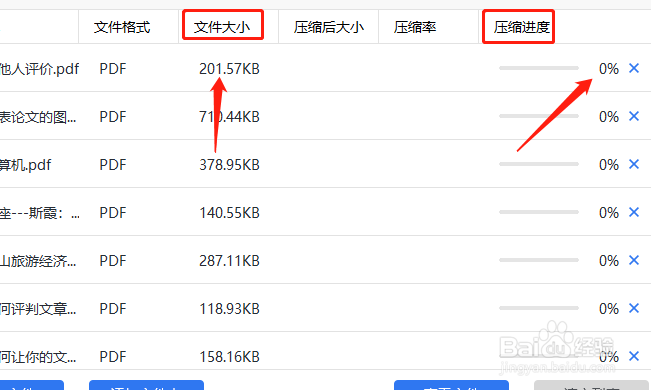Image resolution: width=651 pixels, height=390 pixels.
Task: Remove the 158.16KB file row
Action: click(634, 356)
